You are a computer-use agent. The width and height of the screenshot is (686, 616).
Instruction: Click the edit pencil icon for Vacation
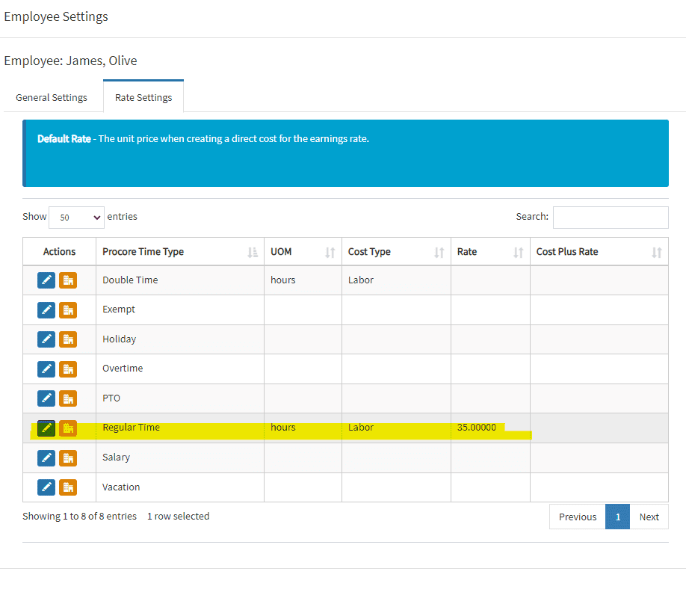click(x=46, y=487)
